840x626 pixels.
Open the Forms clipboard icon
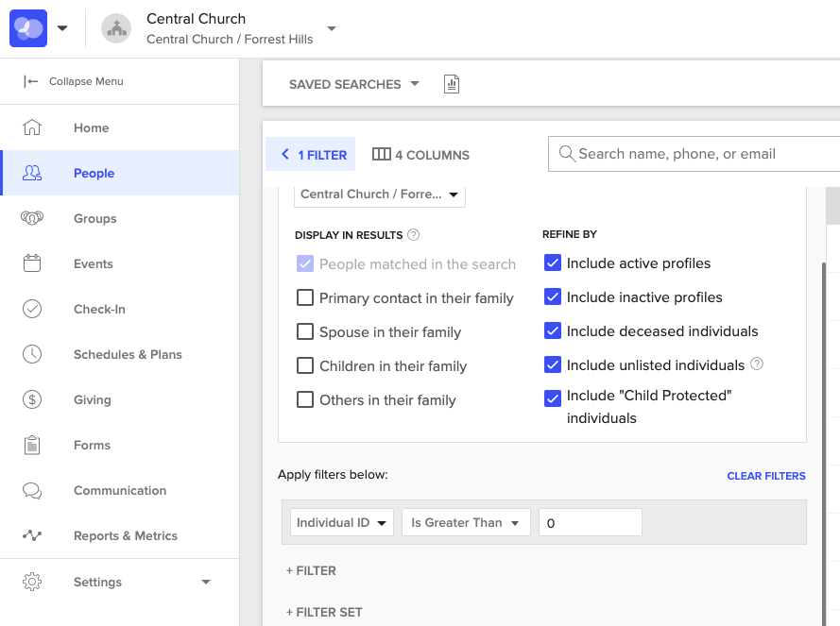(x=34, y=445)
